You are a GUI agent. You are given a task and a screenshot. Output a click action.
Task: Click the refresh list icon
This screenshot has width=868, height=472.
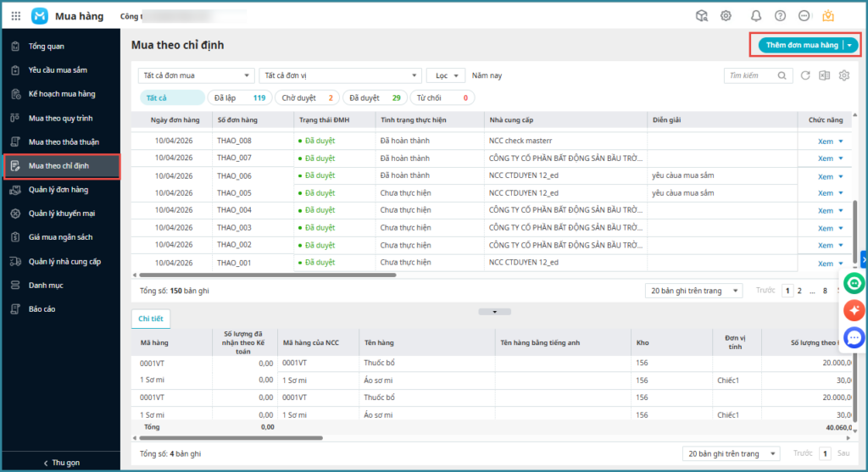[805, 75]
